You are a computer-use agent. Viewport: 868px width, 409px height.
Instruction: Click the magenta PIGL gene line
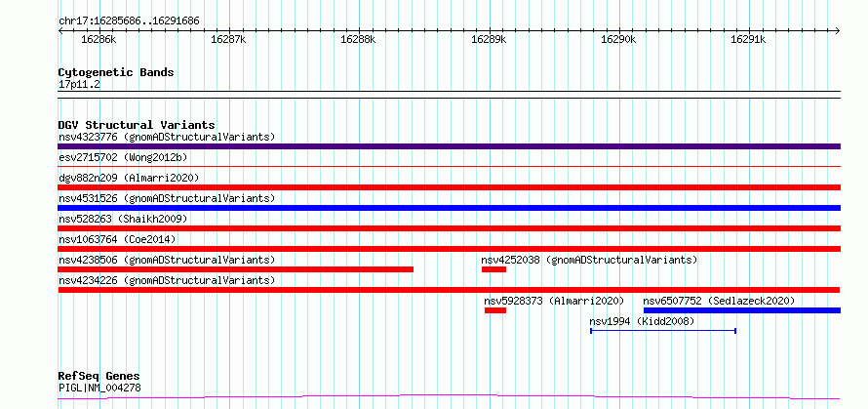[449, 397]
